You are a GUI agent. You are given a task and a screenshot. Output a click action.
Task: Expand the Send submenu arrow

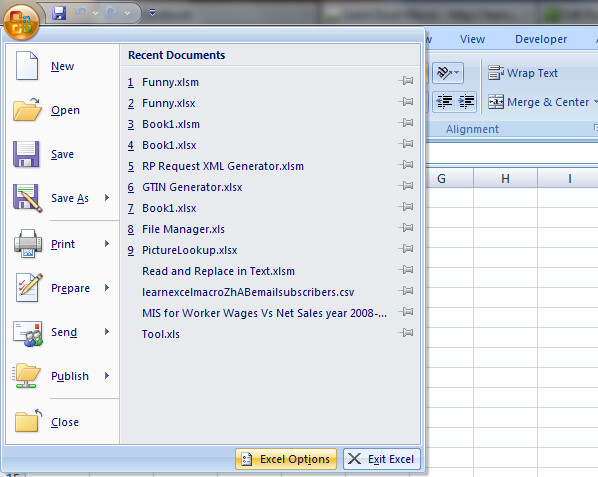pyautogui.click(x=107, y=332)
